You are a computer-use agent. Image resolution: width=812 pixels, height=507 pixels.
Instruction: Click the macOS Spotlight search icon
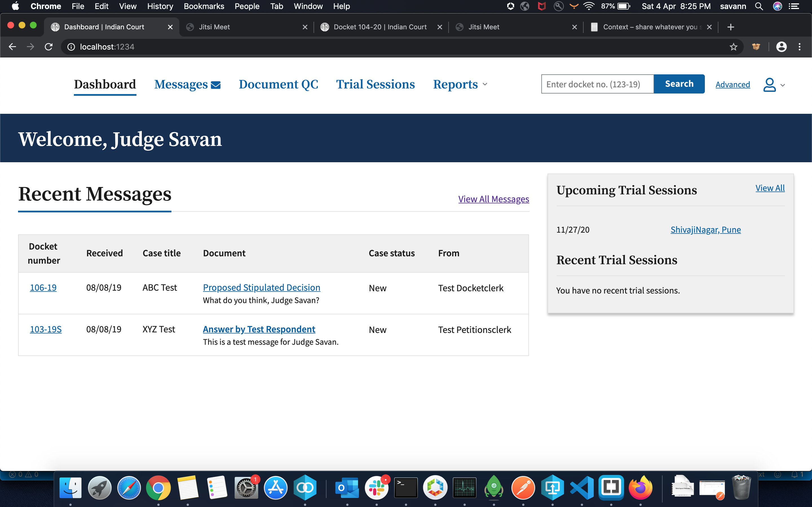coord(759,6)
